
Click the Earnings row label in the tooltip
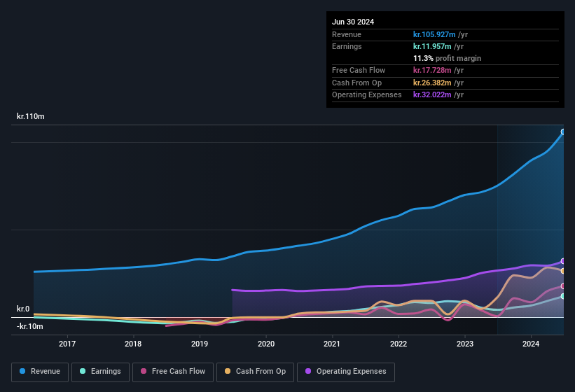pos(347,46)
